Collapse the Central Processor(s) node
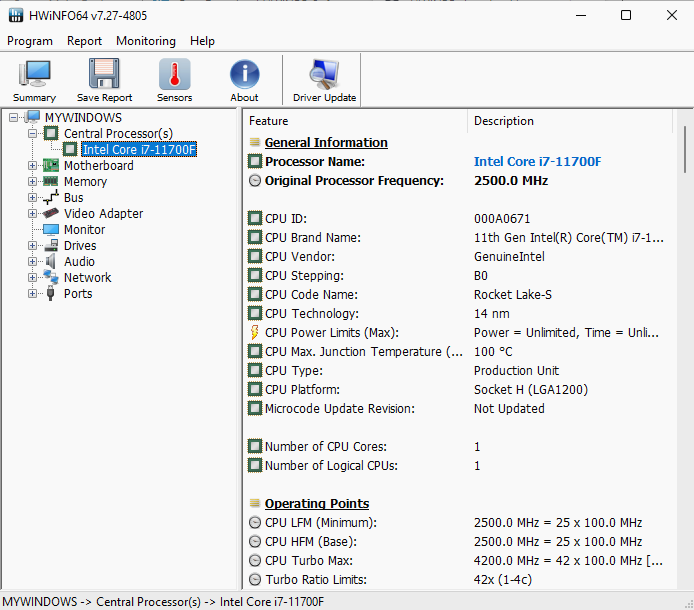This screenshot has width=694, height=610. click(x=33, y=134)
